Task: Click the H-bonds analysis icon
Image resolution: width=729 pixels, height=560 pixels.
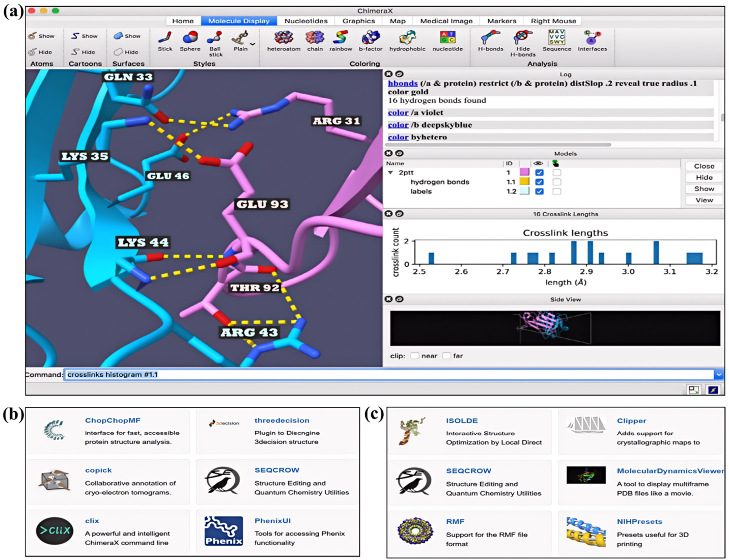Action: pyautogui.click(x=490, y=37)
